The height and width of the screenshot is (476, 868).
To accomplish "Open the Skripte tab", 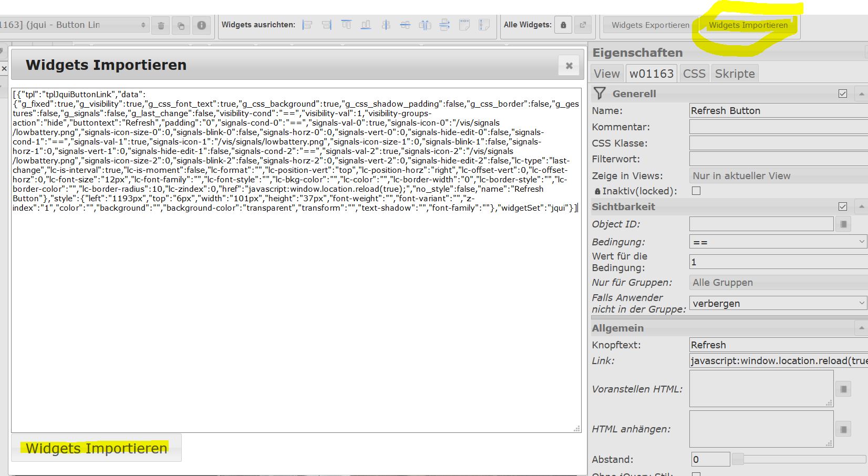I will click(735, 74).
